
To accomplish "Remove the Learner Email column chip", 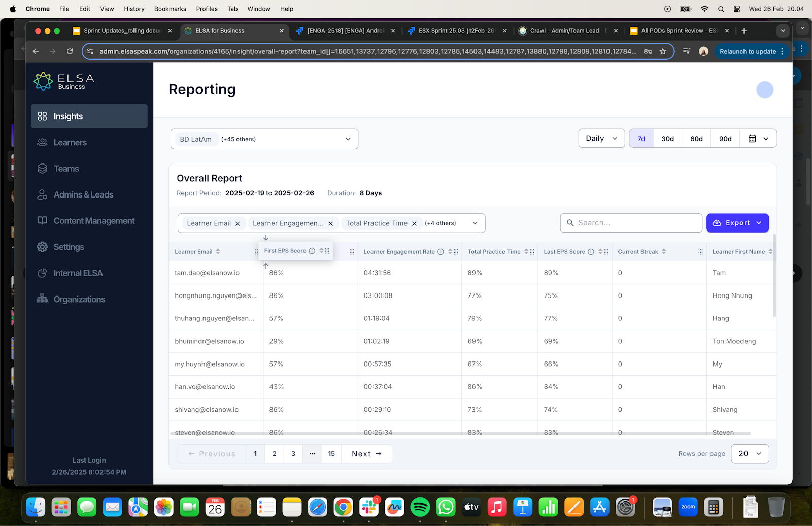I will (x=238, y=223).
